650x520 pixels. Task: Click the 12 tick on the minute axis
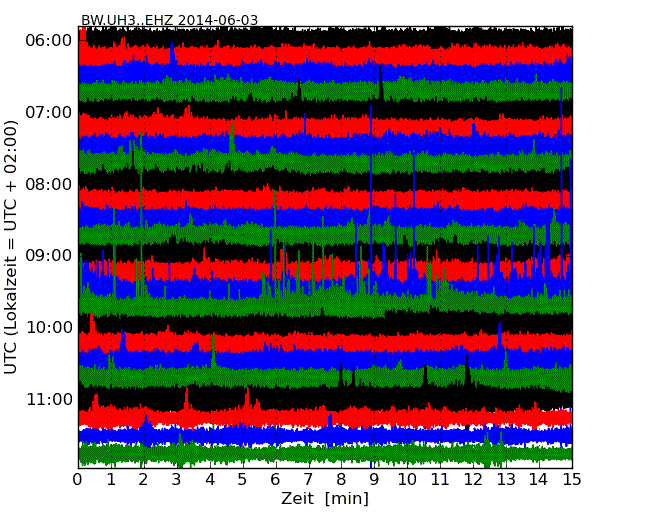tap(473, 479)
